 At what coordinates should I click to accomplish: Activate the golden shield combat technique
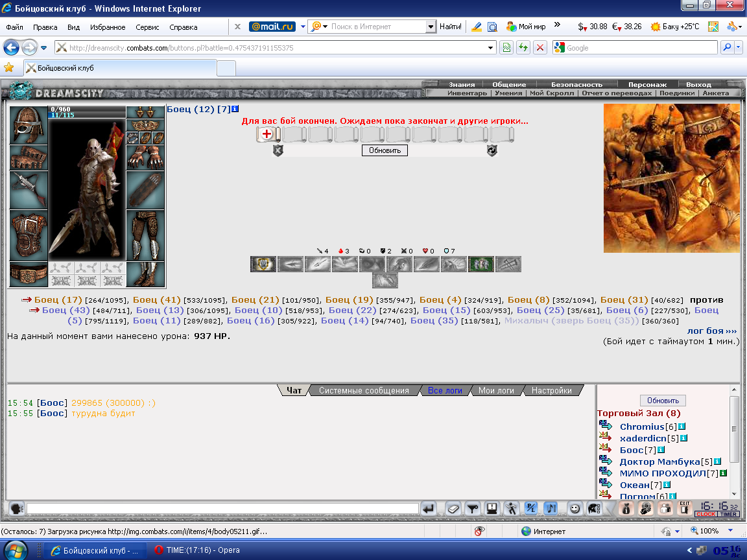263,264
